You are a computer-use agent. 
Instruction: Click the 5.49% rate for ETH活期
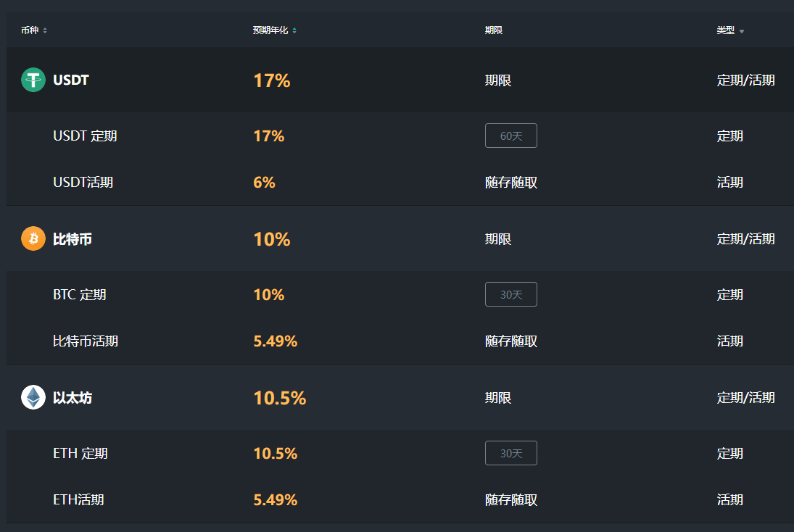pyautogui.click(x=275, y=499)
